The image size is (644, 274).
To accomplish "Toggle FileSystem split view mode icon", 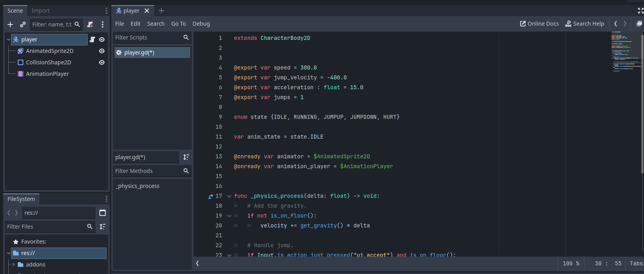I will 103,213.
